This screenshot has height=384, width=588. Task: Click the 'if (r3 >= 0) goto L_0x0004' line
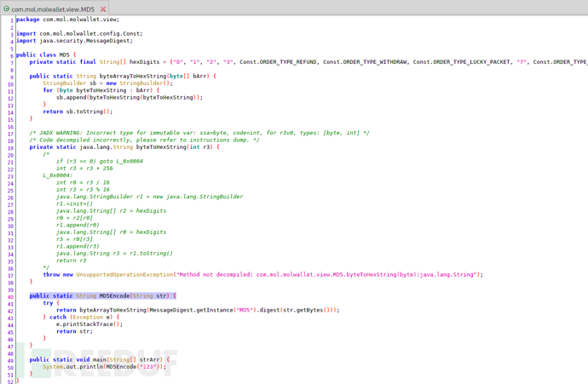coord(100,161)
